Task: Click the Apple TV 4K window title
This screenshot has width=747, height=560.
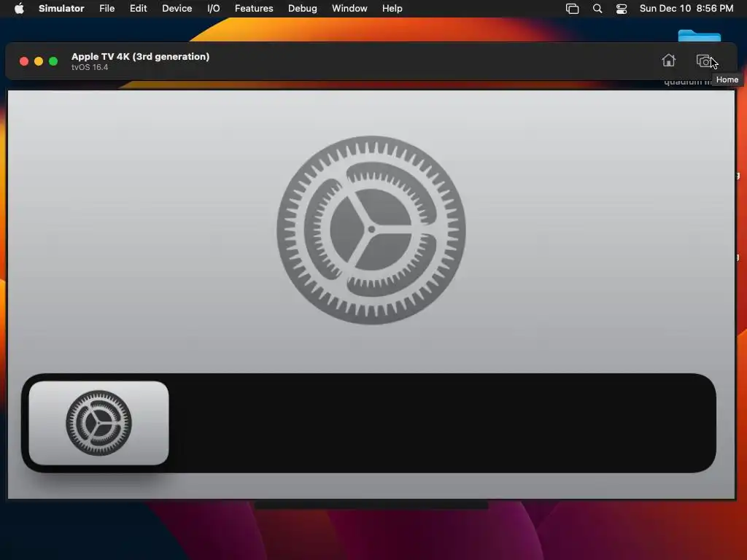Action: (141, 56)
